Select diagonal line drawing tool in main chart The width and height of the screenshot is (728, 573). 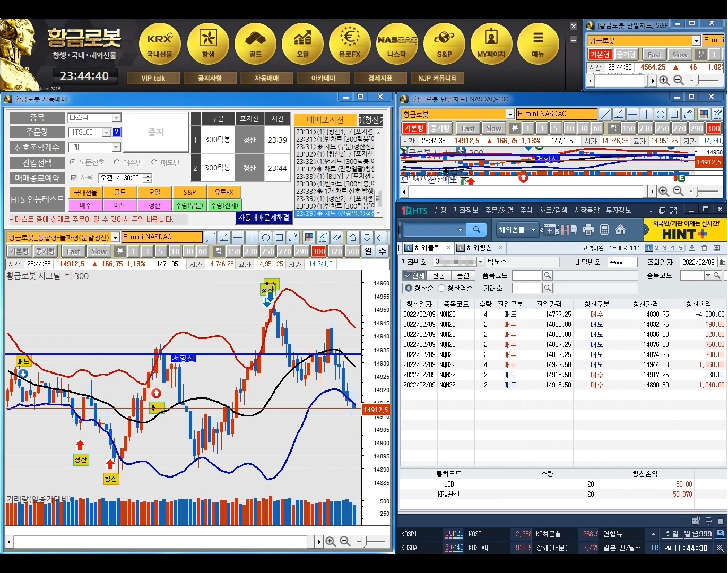click(211, 237)
